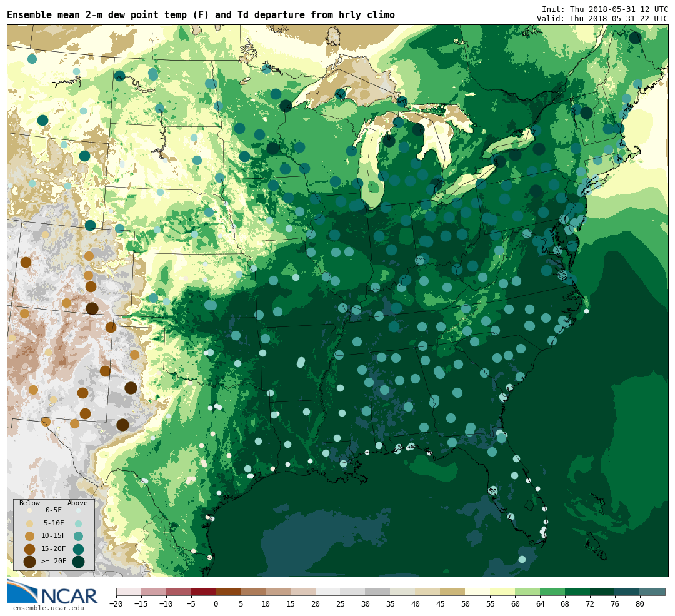The height and width of the screenshot is (616, 675).
Task: Pick the 35 to 40 gray-beige colorbar swatch
Action: click(x=403, y=592)
